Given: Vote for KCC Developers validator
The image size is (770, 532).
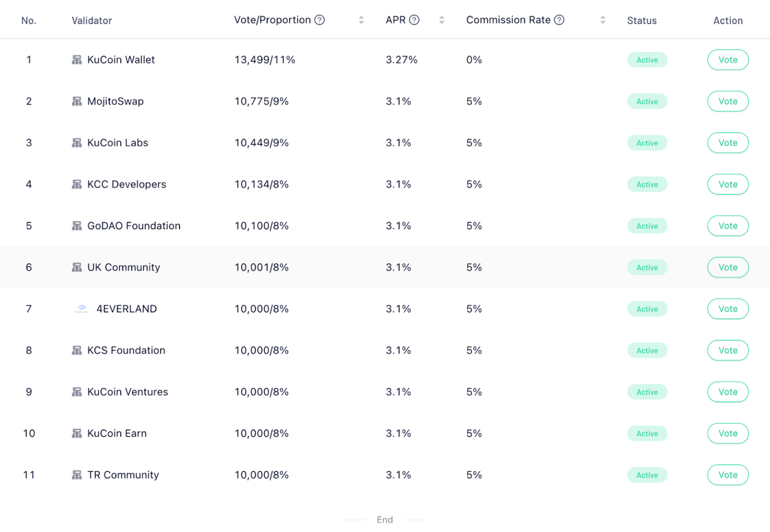Looking at the screenshot, I should coord(727,185).
